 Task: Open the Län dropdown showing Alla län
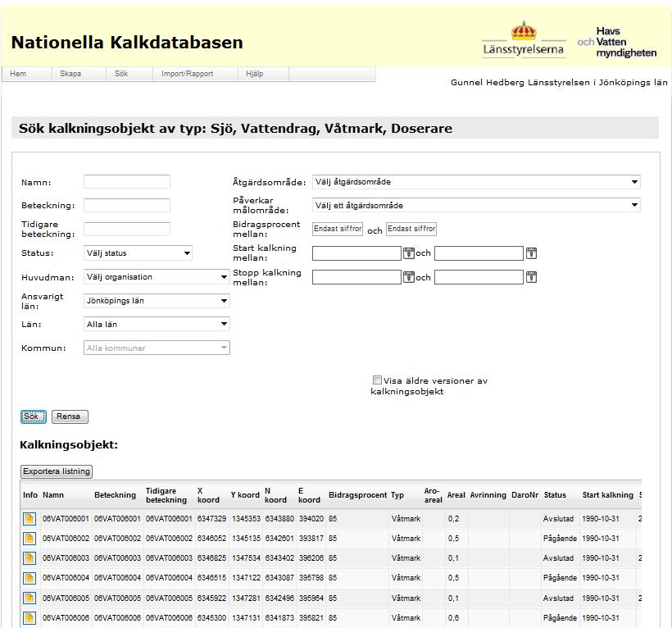point(157,324)
